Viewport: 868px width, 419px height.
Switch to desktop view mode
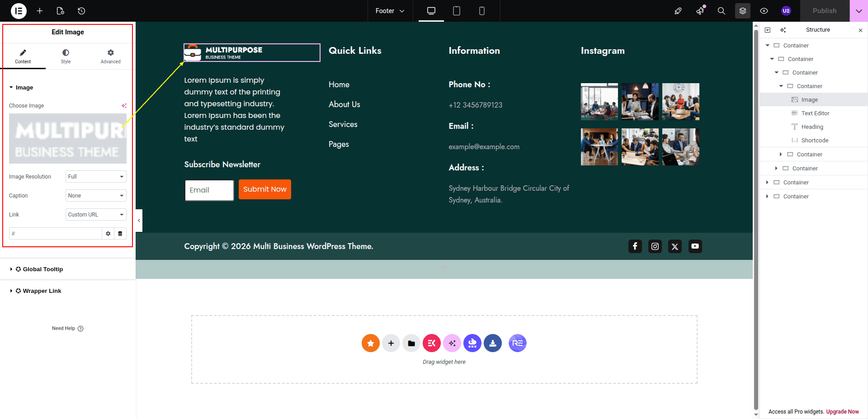tap(431, 11)
